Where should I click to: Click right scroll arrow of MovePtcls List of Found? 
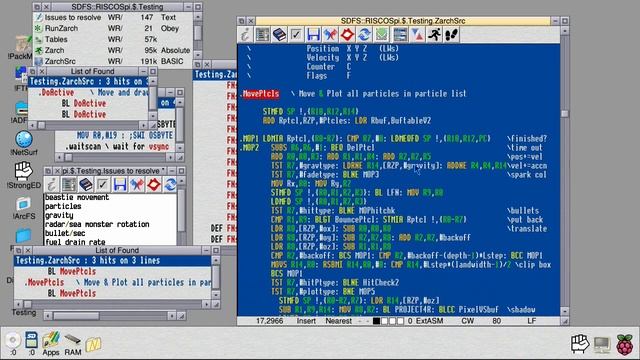coord(206,304)
